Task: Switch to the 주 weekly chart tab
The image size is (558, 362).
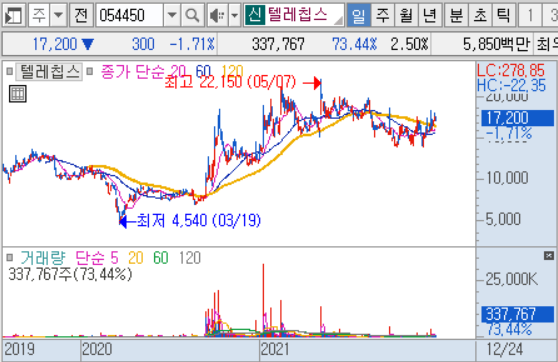Action: pos(382,15)
